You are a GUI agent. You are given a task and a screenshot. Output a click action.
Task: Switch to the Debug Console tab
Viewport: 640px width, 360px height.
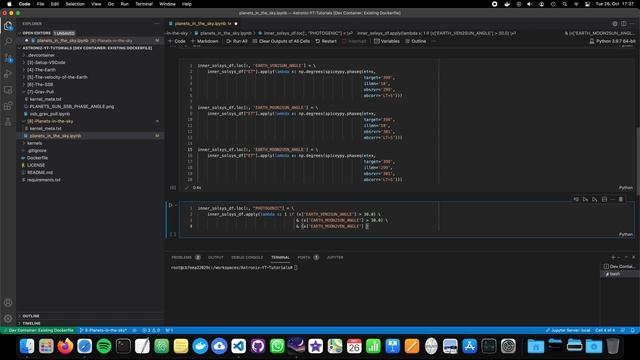point(247,257)
